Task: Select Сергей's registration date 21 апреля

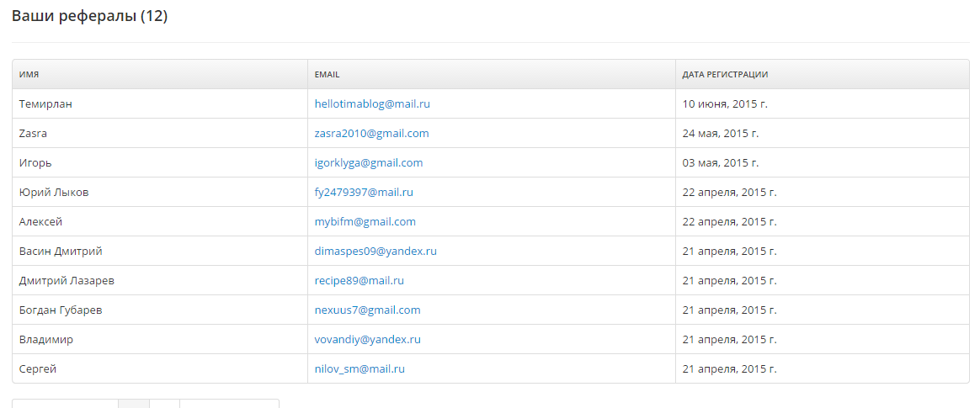Action: pos(729,368)
